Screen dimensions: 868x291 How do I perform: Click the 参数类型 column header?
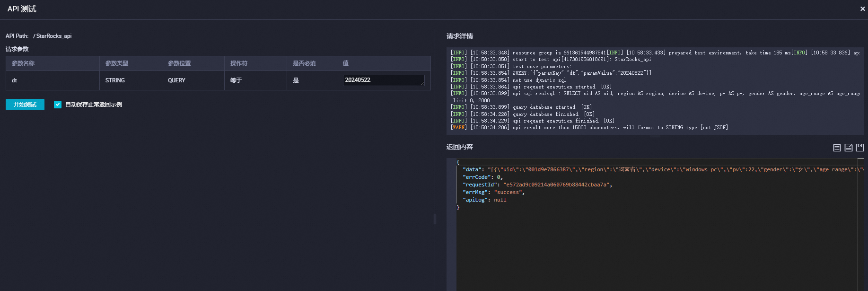pos(116,63)
